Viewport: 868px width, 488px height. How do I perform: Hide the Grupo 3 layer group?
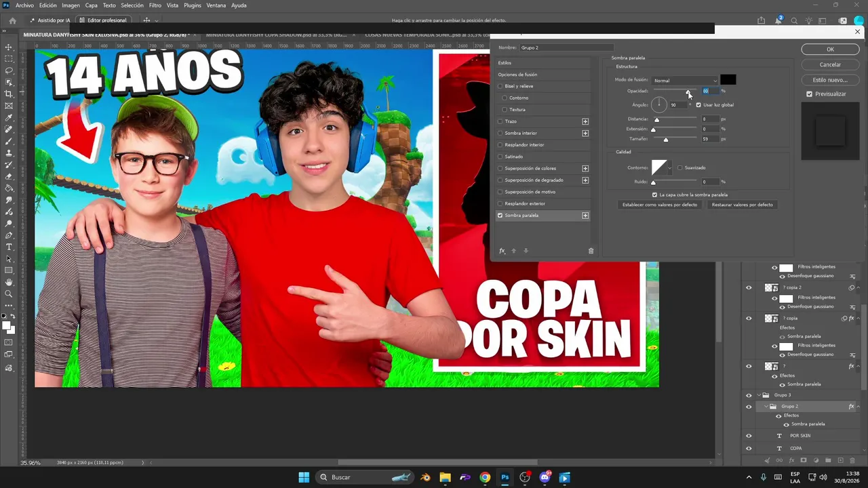point(749,395)
